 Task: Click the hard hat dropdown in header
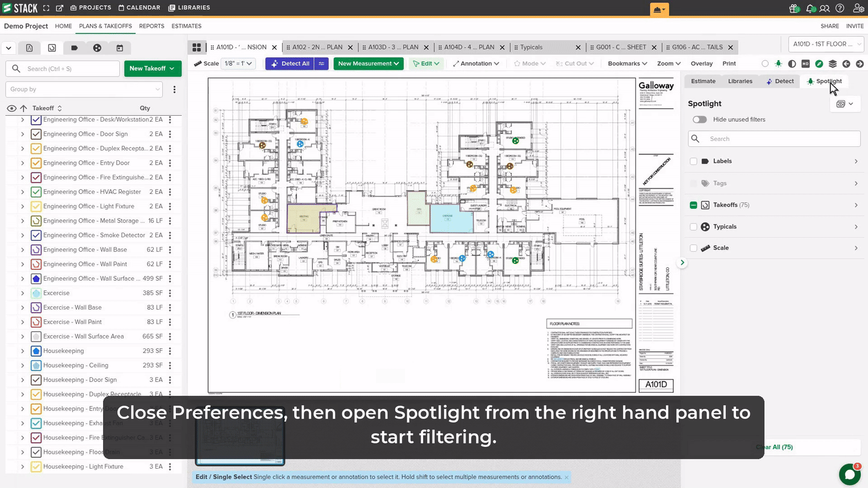(x=660, y=9)
